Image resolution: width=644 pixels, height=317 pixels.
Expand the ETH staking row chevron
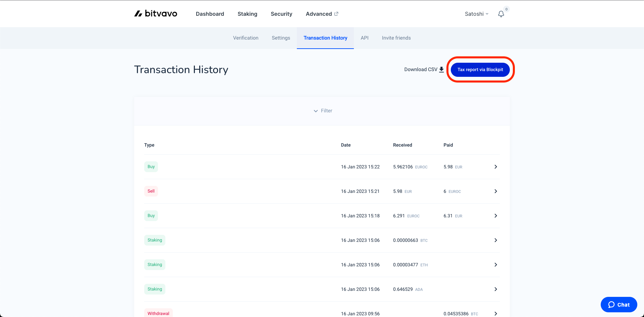pyautogui.click(x=496, y=265)
